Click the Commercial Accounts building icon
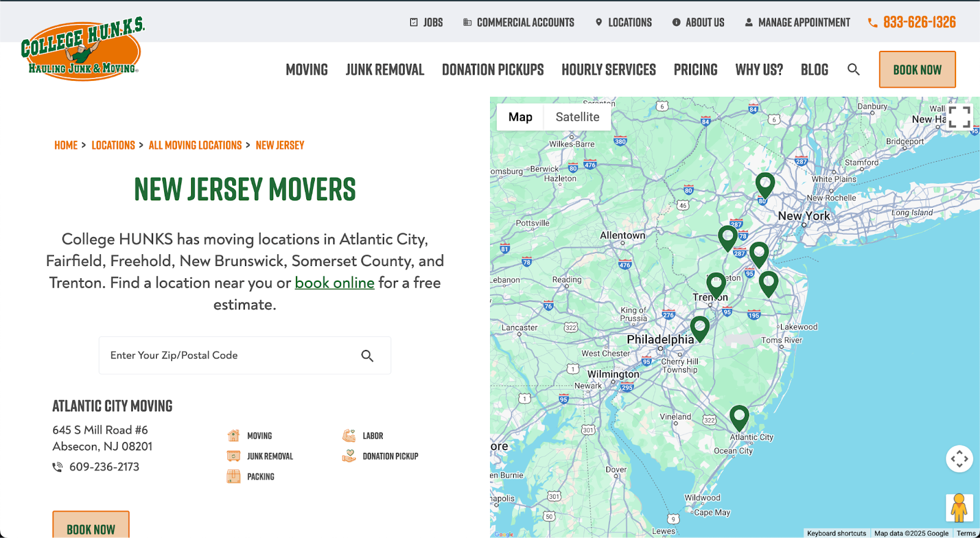 point(467,22)
